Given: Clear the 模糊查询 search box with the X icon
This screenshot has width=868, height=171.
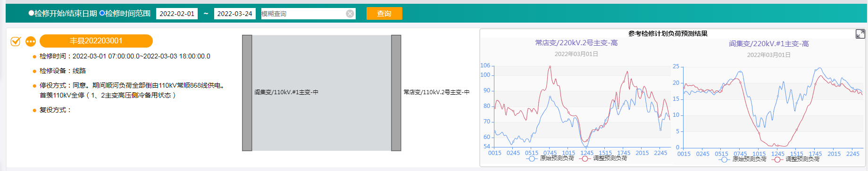Looking at the screenshot, I should pyautogui.click(x=350, y=14).
